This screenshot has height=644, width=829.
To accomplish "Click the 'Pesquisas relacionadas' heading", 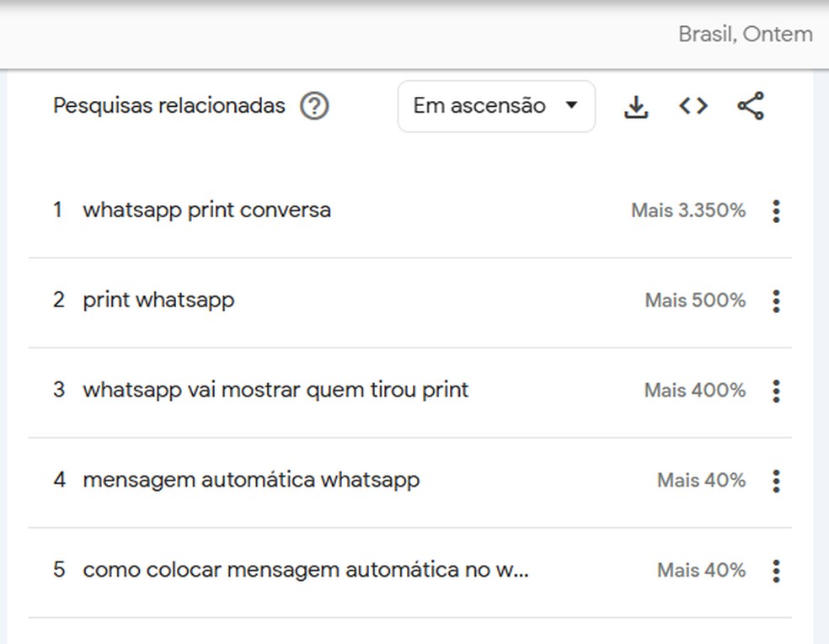I will coord(169,105).
